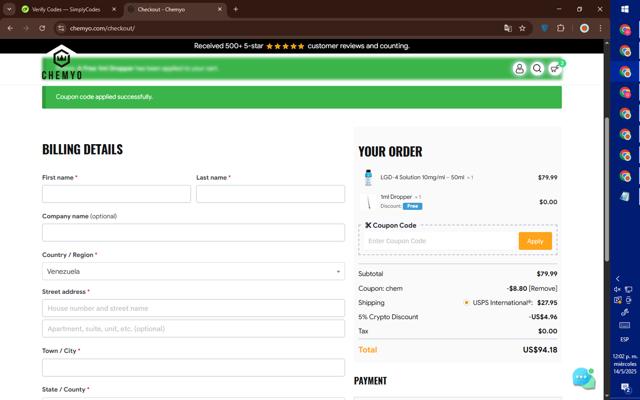640x400 pixels.
Task: Focus the Last name field
Action: point(270,194)
